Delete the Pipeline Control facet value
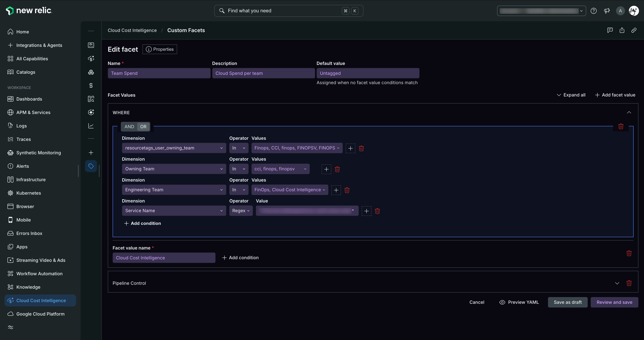 [629, 283]
